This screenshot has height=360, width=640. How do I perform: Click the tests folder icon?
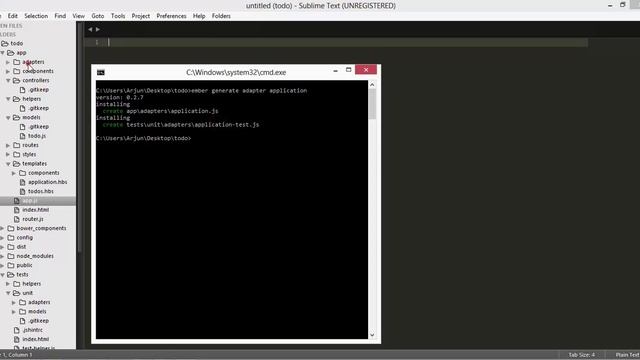(11, 275)
